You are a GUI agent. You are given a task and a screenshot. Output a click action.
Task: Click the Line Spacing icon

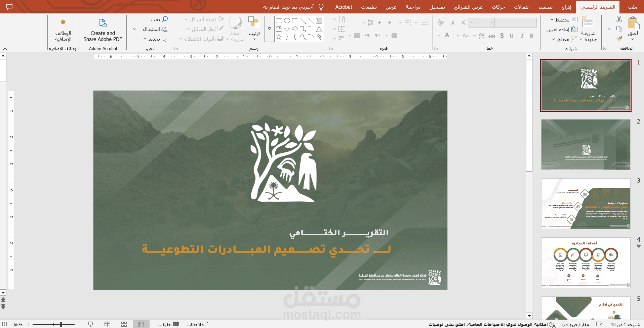[370, 22]
